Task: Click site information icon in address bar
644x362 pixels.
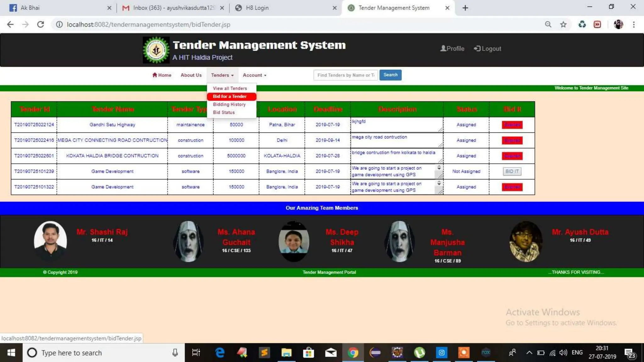Action: (x=59, y=25)
